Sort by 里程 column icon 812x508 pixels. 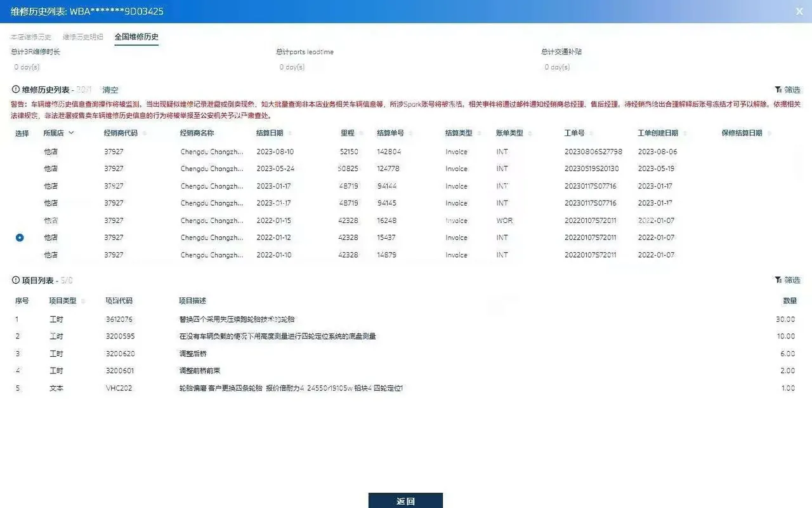360,133
